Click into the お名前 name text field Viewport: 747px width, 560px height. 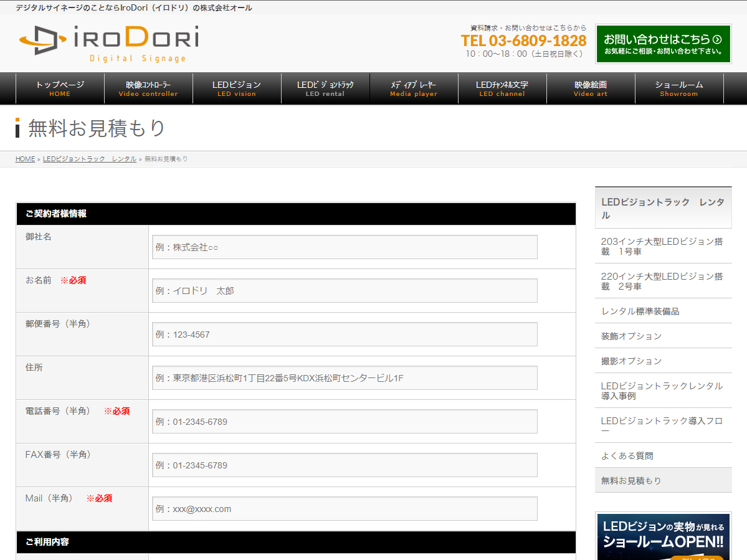point(345,291)
